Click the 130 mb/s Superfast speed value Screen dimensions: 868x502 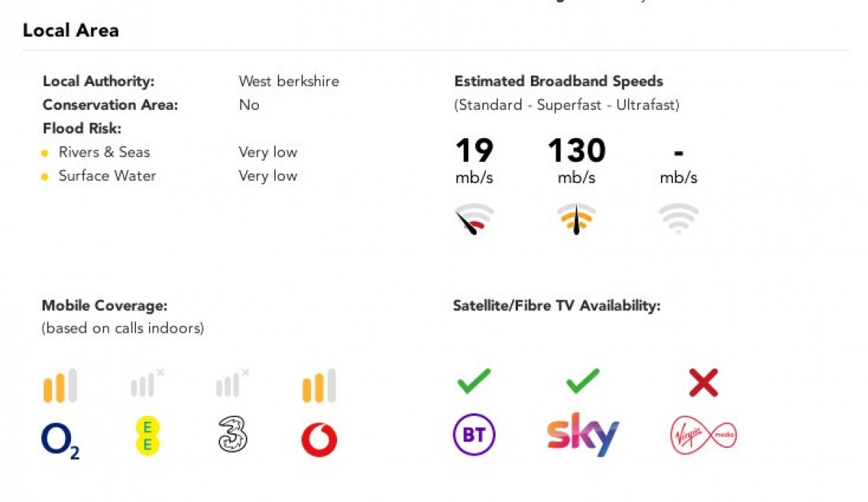point(576,161)
